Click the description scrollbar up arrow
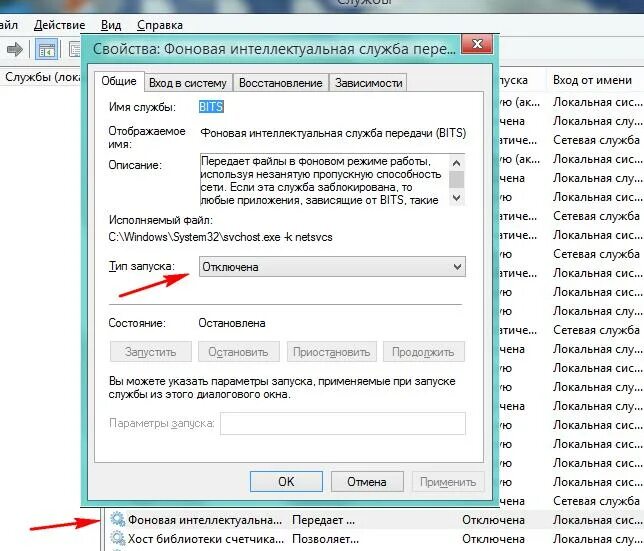This screenshot has width=644, height=551. [457, 163]
